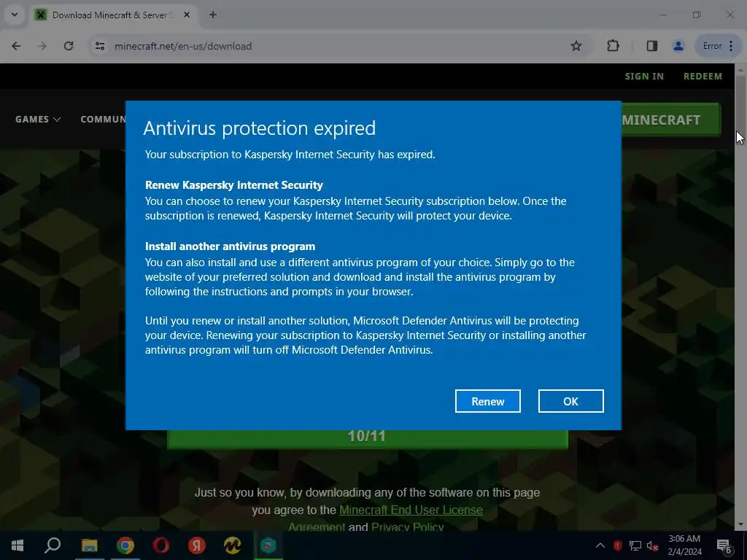Expand the tab search dropdown arrow
This screenshot has width=747, height=560.
pyautogui.click(x=15, y=15)
